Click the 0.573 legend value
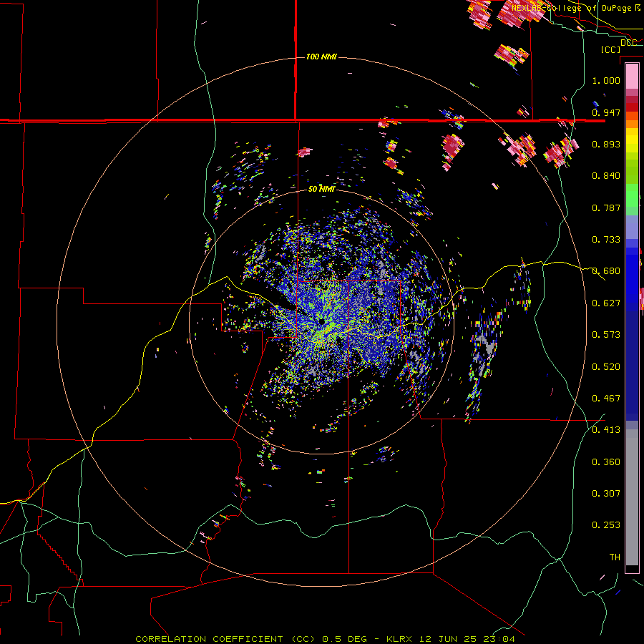The width and height of the screenshot is (644, 644). [x=606, y=335]
